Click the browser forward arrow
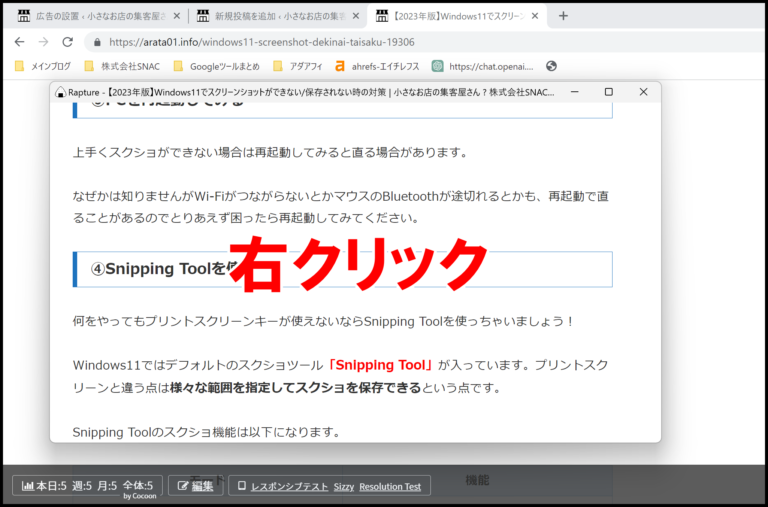This screenshot has width=768, height=507. click(44, 42)
